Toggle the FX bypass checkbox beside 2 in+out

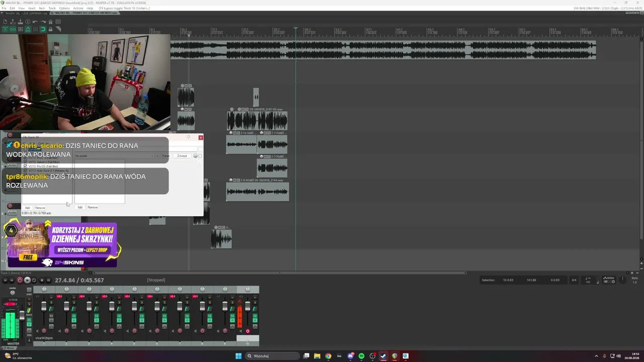[x=200, y=156]
